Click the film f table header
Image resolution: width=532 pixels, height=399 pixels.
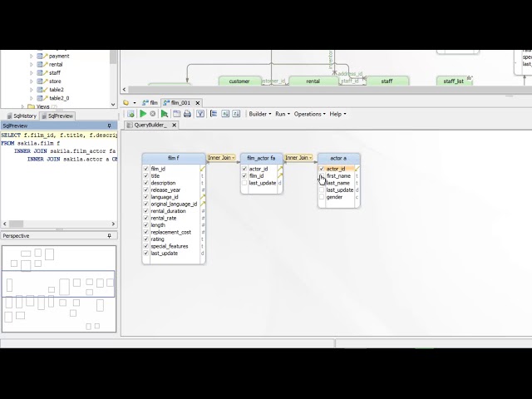point(174,158)
